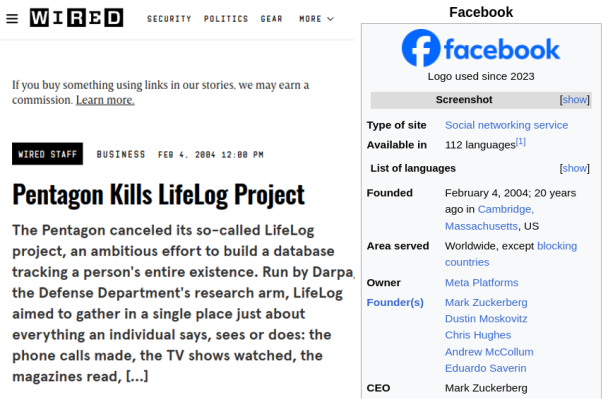Open the Meta Platforms link
608x400 pixels.
(482, 283)
